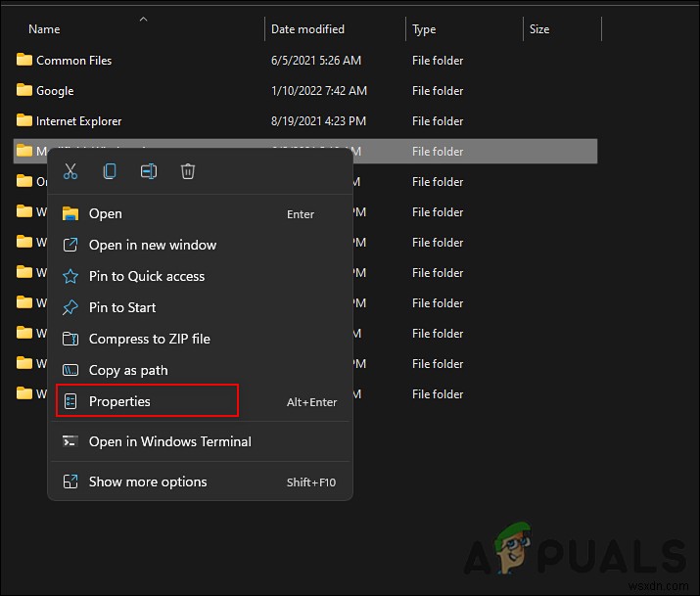Click the Internet Explorer folder icon

click(x=24, y=120)
